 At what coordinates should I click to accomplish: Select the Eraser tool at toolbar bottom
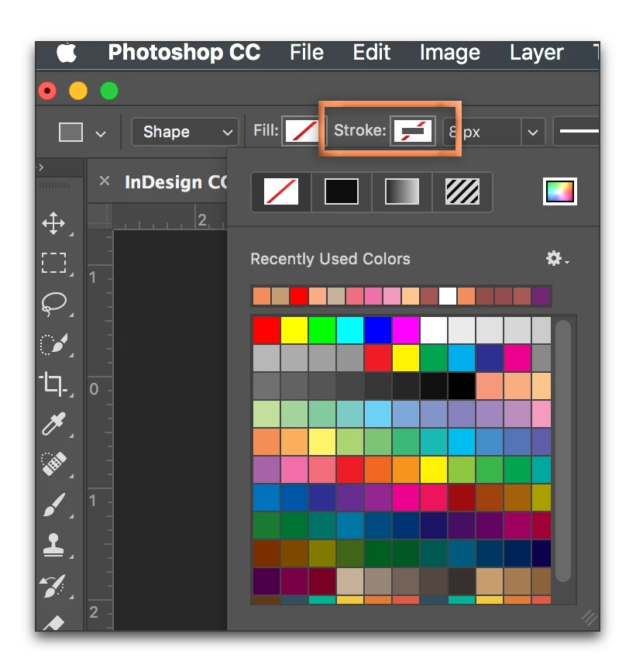click(54, 622)
